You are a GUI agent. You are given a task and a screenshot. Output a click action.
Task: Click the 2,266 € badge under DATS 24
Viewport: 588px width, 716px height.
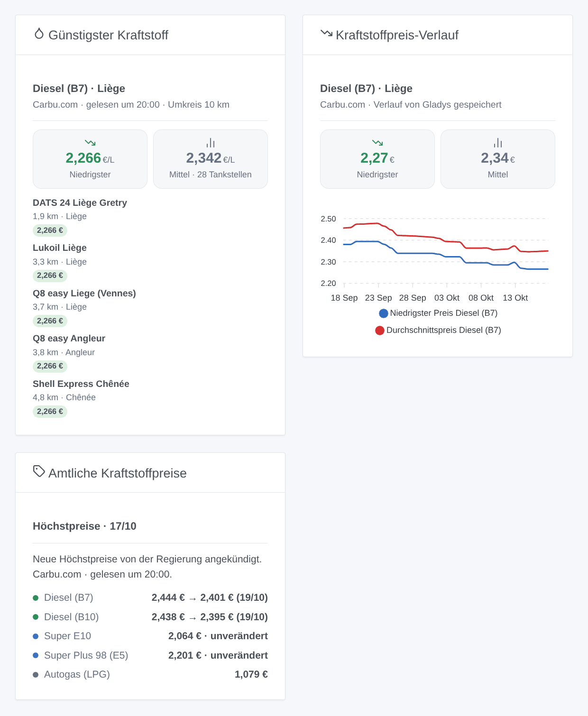click(50, 230)
